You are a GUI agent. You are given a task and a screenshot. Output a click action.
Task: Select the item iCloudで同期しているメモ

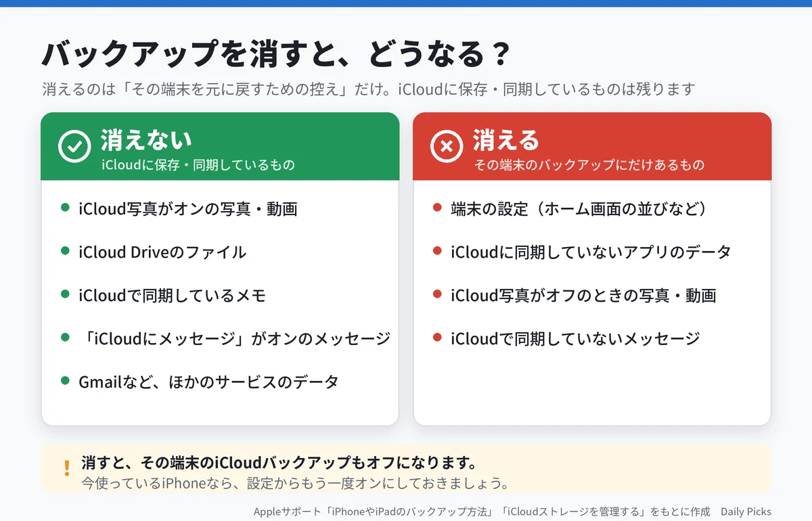pos(172,295)
